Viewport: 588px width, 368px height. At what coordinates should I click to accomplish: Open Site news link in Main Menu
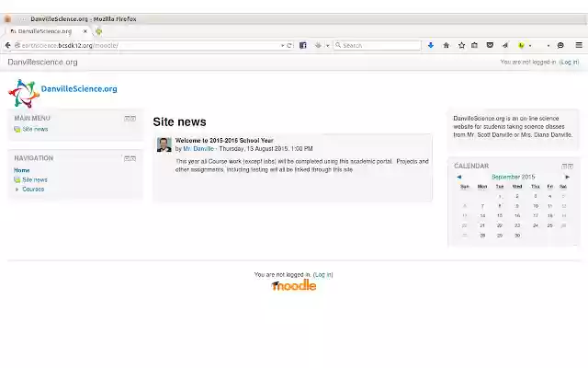coord(35,129)
